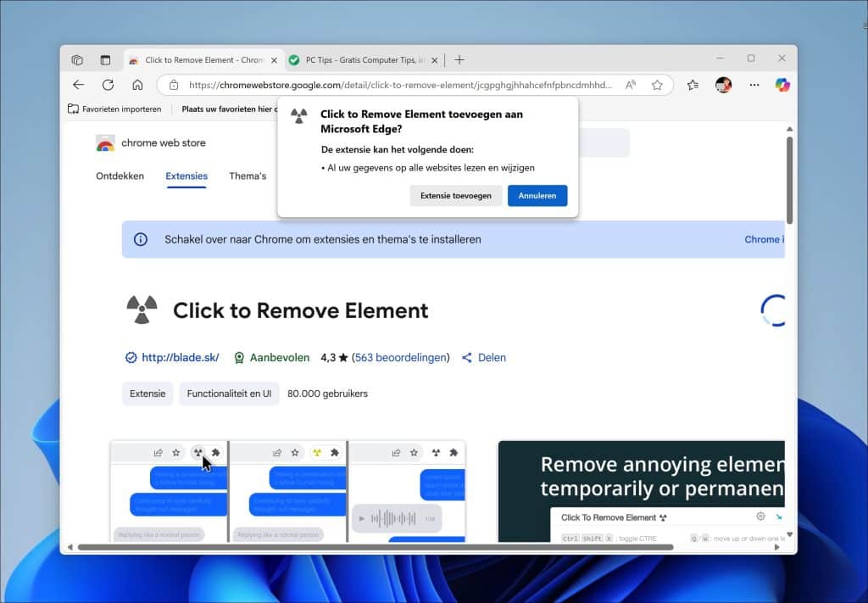Click the address bar URL
This screenshot has height=603, width=868.
pyautogui.click(x=400, y=86)
